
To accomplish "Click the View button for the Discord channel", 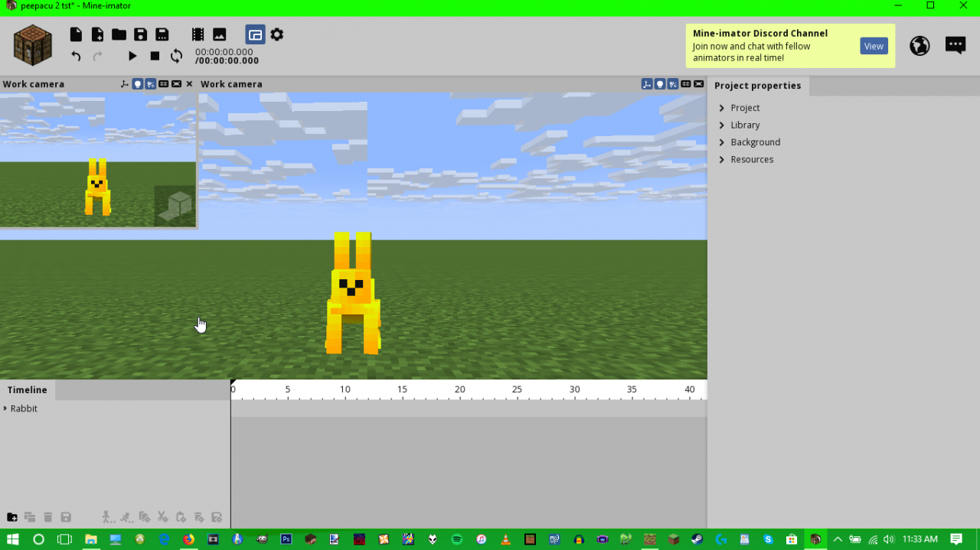I will pyautogui.click(x=874, y=46).
